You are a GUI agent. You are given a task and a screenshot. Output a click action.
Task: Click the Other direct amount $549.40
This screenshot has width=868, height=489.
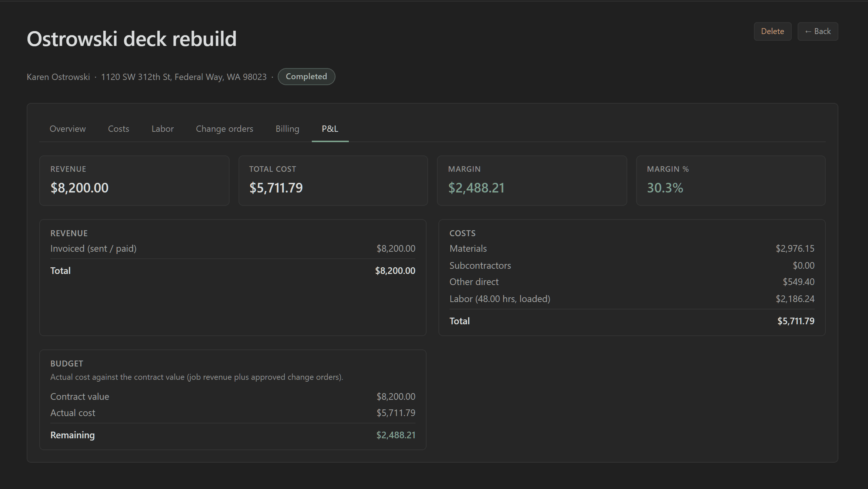click(798, 282)
